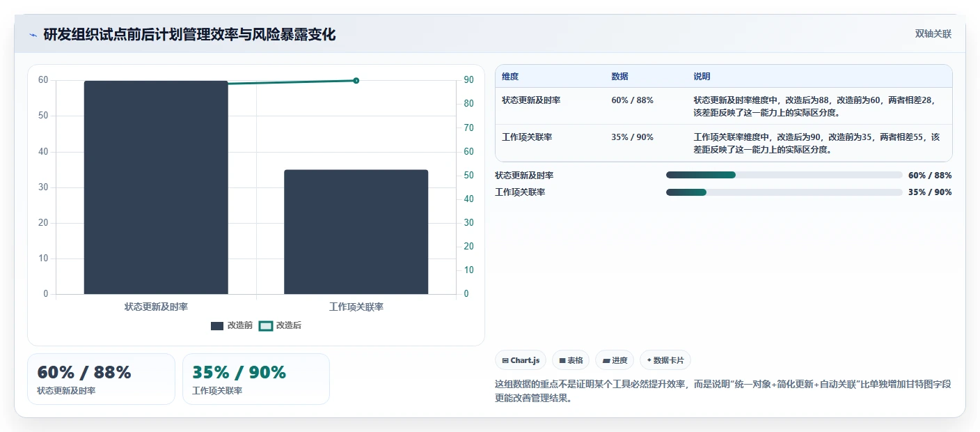Click table cell 35% / 90%
The height and width of the screenshot is (432, 980).
click(x=633, y=137)
